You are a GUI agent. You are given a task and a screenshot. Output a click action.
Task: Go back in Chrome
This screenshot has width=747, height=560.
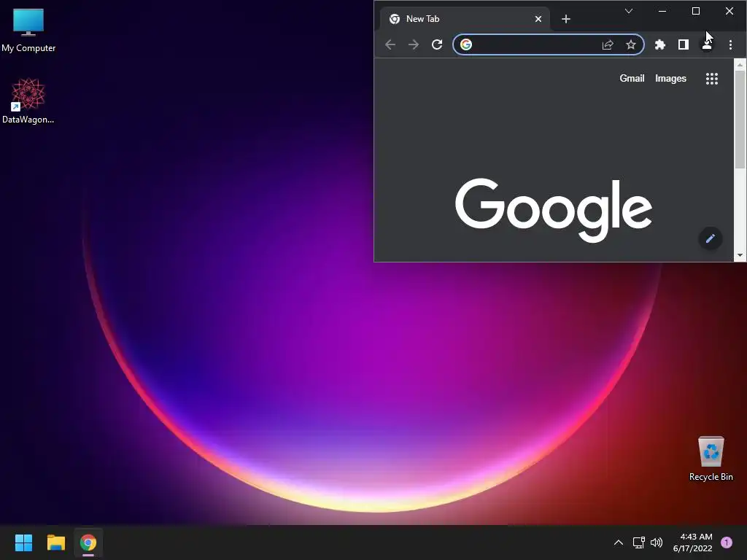pyautogui.click(x=390, y=44)
